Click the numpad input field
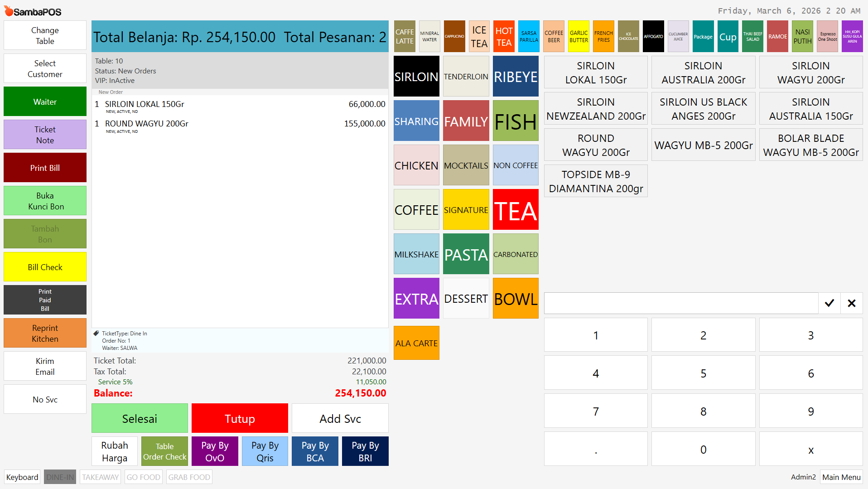The image size is (868, 489). point(681,303)
